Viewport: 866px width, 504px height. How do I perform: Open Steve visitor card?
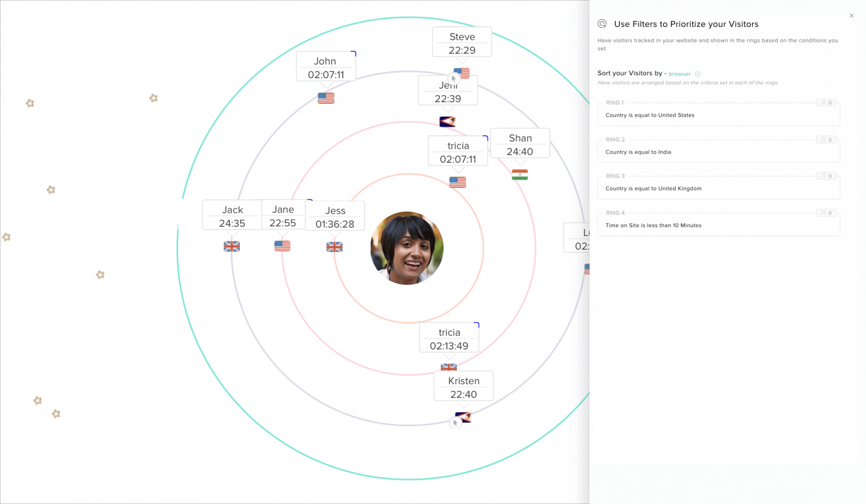point(462,42)
